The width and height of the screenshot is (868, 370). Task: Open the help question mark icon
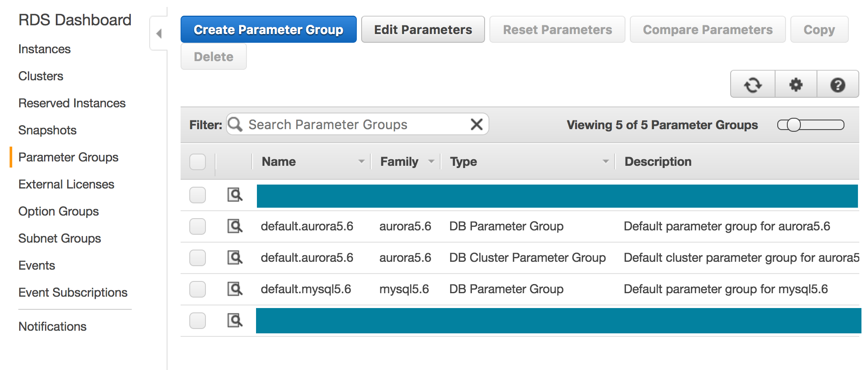[837, 84]
